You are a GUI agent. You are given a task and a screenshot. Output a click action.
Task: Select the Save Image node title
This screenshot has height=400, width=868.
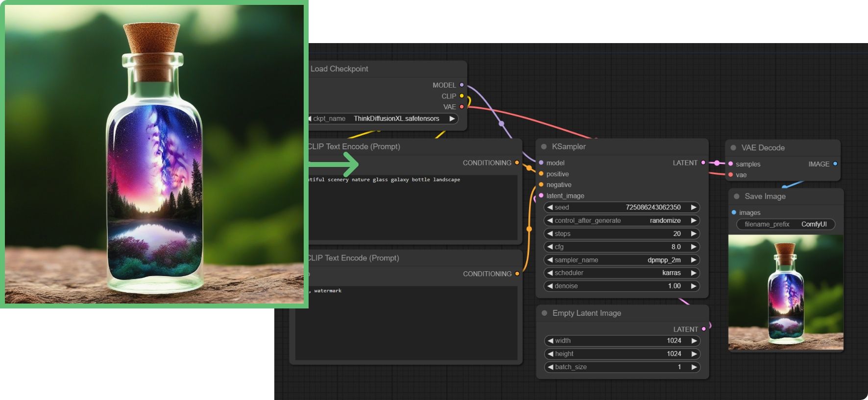[x=765, y=196]
